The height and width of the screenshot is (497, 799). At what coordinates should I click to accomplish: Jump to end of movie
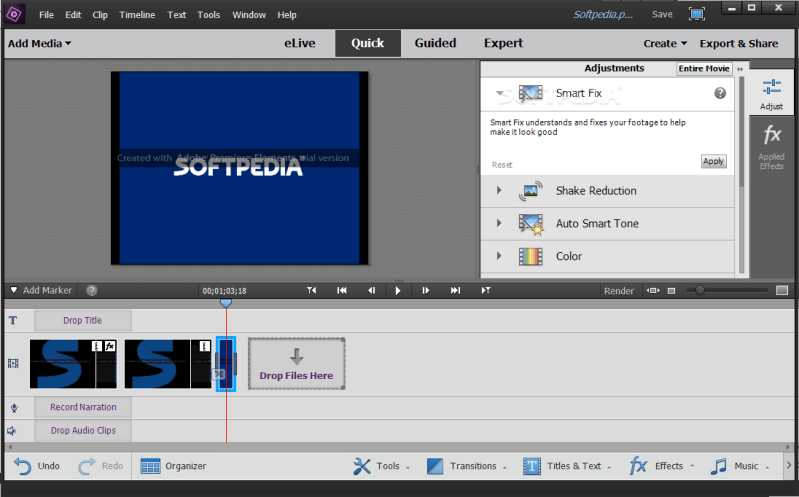(455, 291)
